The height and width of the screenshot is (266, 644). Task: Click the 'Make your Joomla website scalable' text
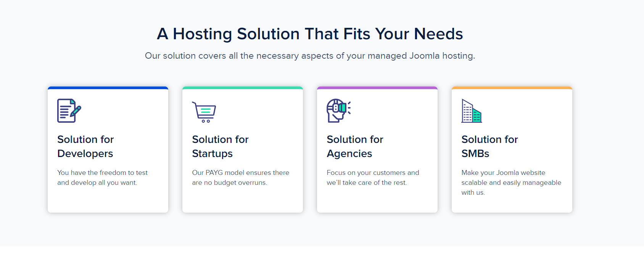pos(511,183)
